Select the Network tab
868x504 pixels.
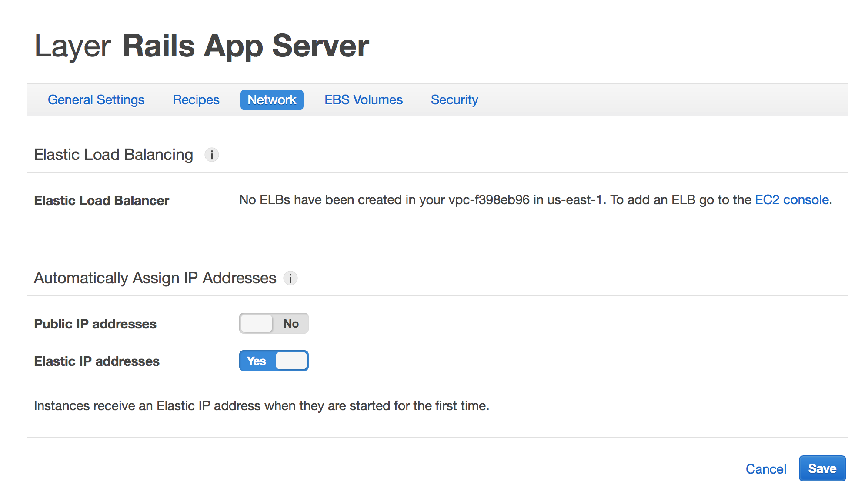tap(272, 100)
